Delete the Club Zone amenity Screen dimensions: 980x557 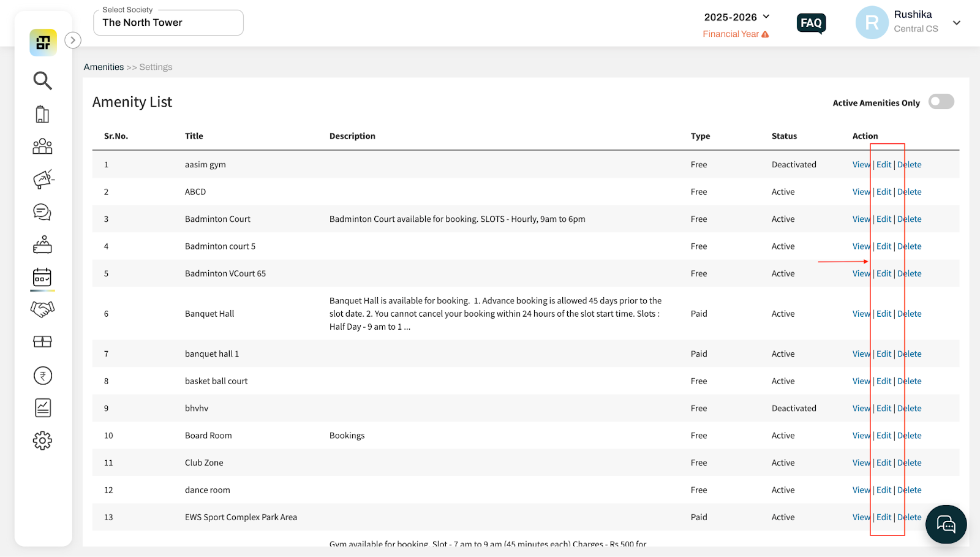[910, 463]
